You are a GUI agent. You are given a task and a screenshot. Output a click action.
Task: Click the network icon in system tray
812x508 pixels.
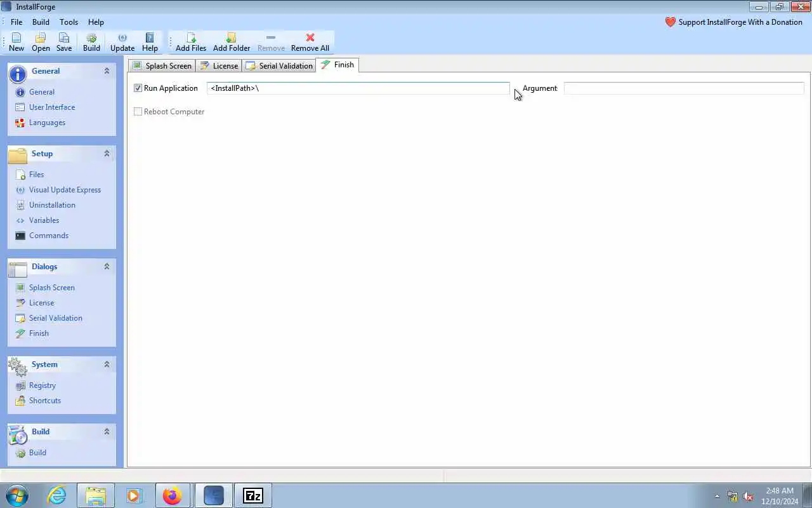click(x=733, y=497)
